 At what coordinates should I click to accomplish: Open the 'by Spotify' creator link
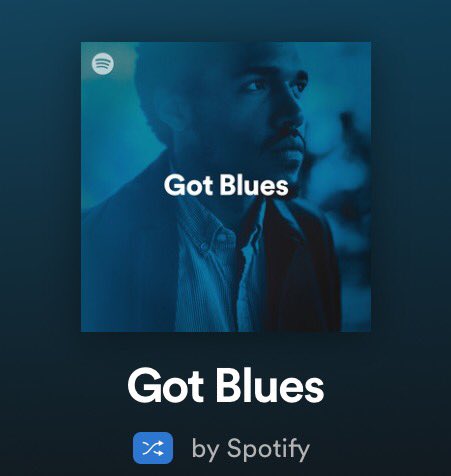pyautogui.click(x=251, y=449)
